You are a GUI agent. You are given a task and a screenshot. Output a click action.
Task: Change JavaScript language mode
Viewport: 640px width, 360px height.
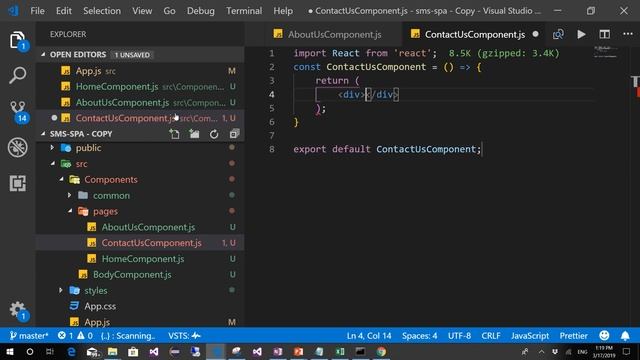[530, 336]
